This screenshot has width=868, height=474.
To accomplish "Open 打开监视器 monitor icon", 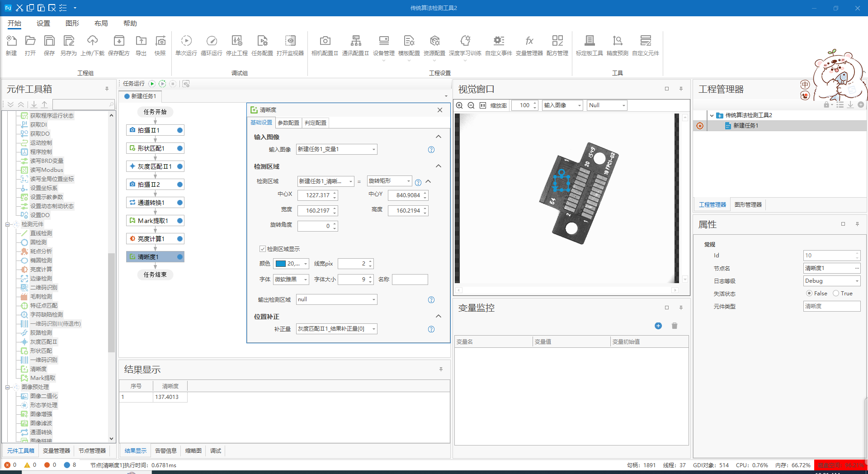I will (290, 41).
